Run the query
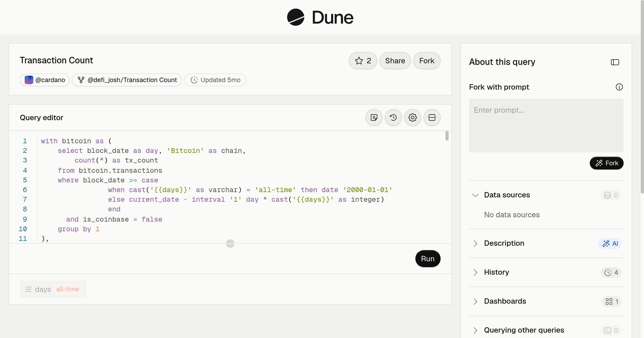644x338 pixels. coord(428,259)
